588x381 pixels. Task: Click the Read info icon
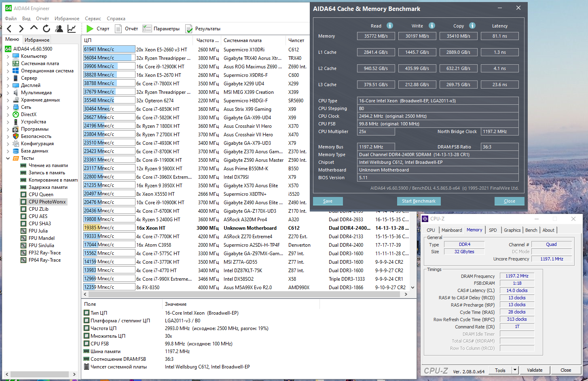tap(390, 25)
